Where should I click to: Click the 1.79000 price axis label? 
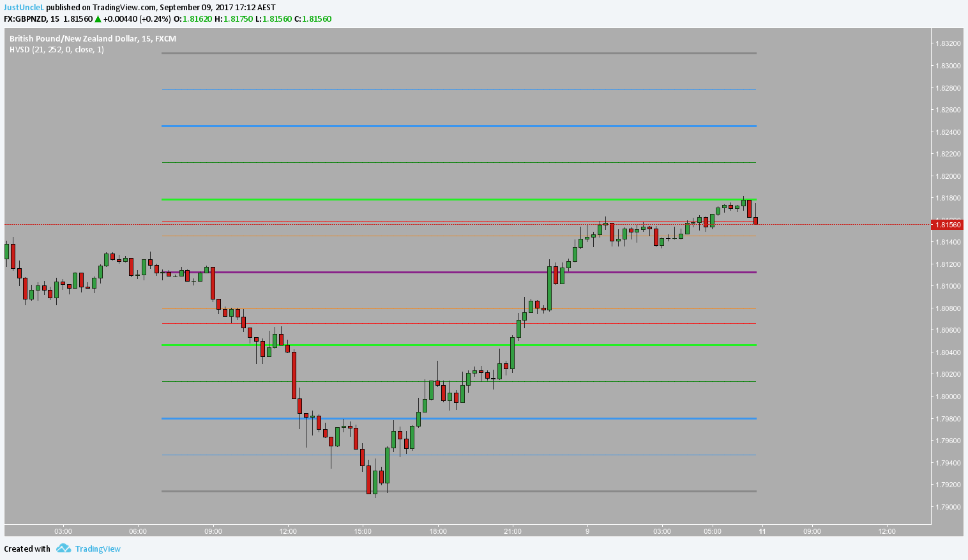(948, 507)
